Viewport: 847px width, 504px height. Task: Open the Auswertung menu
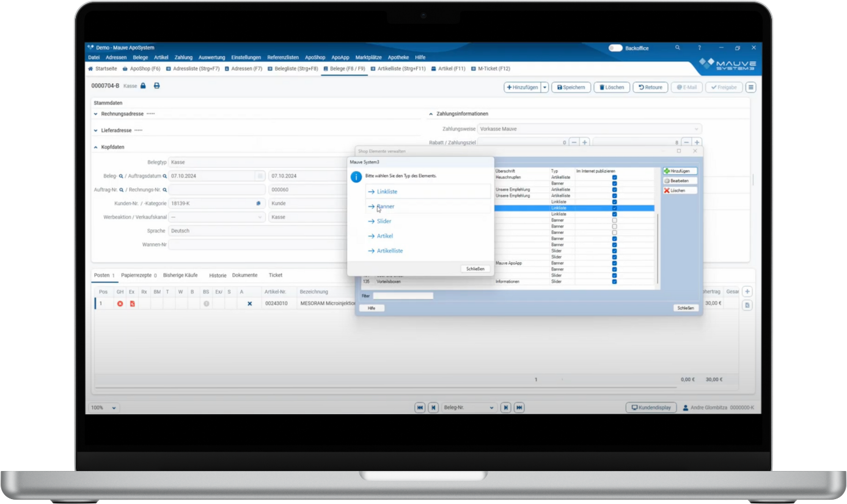pos(211,57)
